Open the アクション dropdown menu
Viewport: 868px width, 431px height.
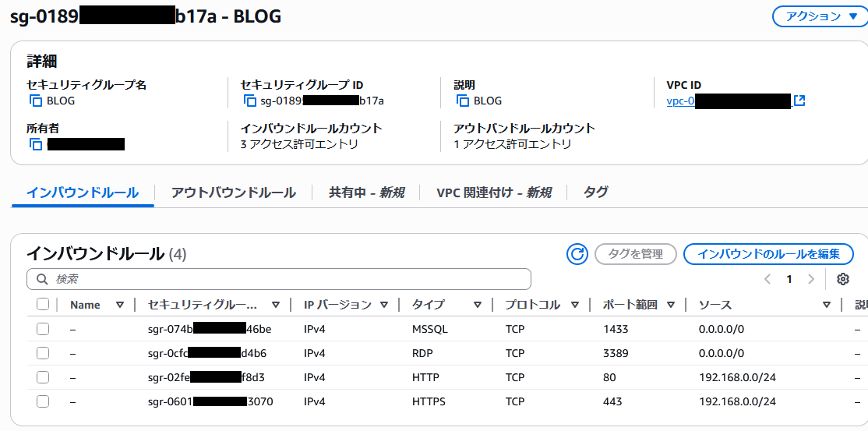[819, 16]
